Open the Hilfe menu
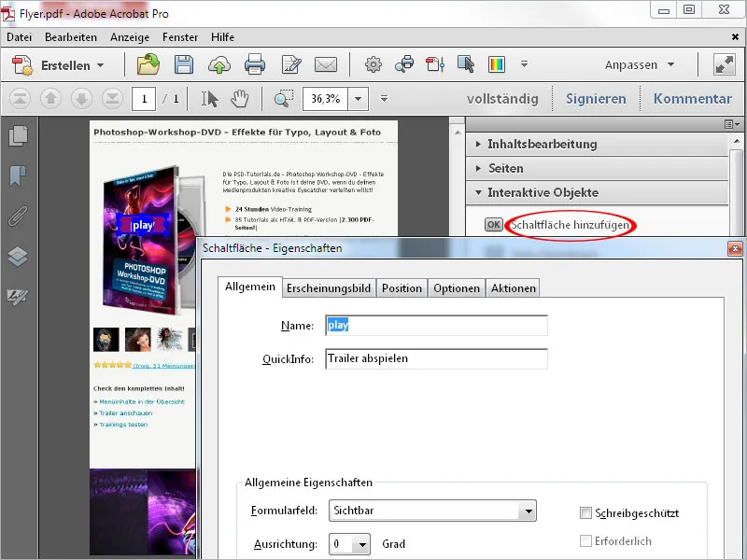The image size is (747, 560). coord(222,37)
